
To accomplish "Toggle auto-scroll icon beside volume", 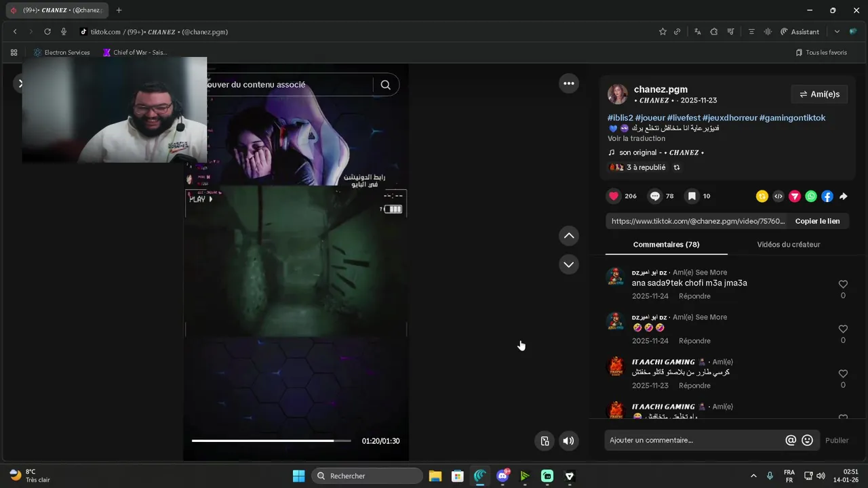I will click(545, 441).
